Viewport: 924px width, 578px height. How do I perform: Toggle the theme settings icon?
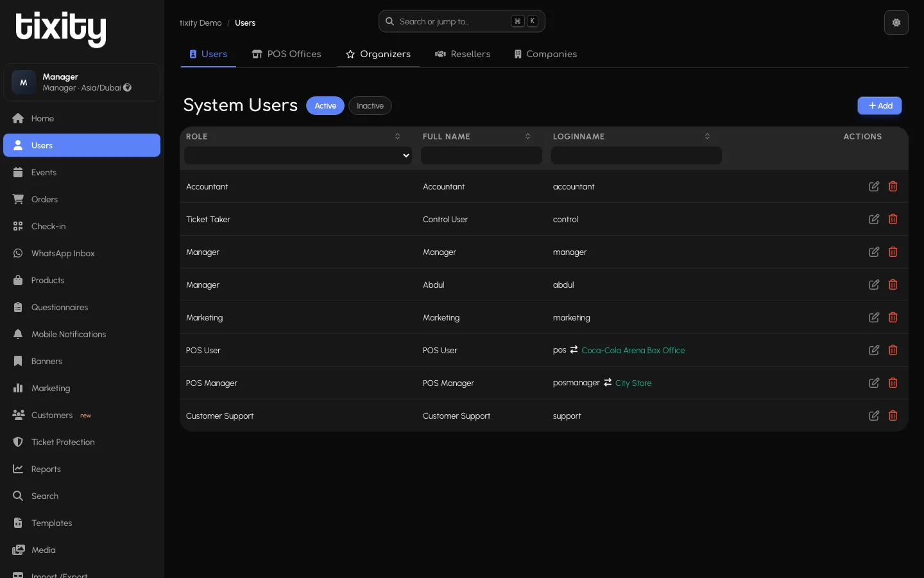896,22
